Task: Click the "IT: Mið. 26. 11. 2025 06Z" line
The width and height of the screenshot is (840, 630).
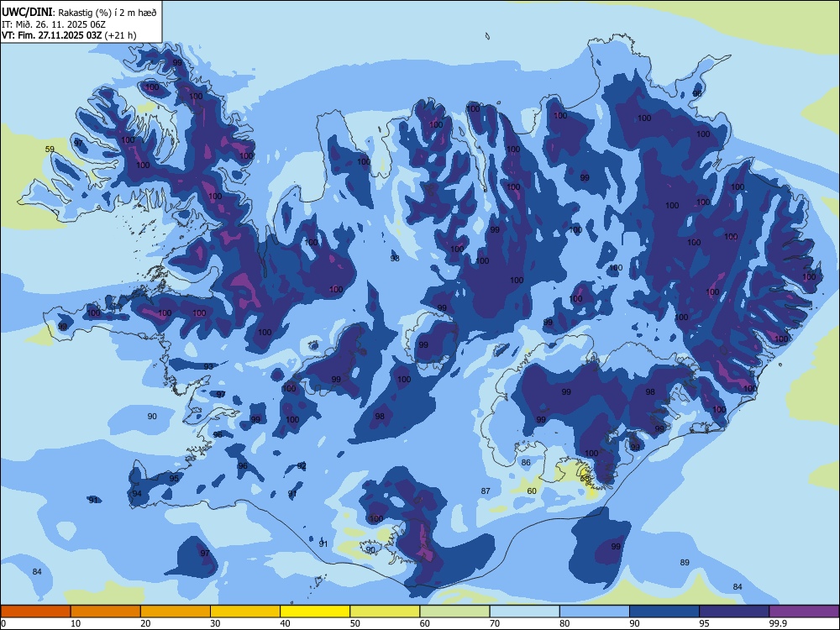Action: coord(54,24)
